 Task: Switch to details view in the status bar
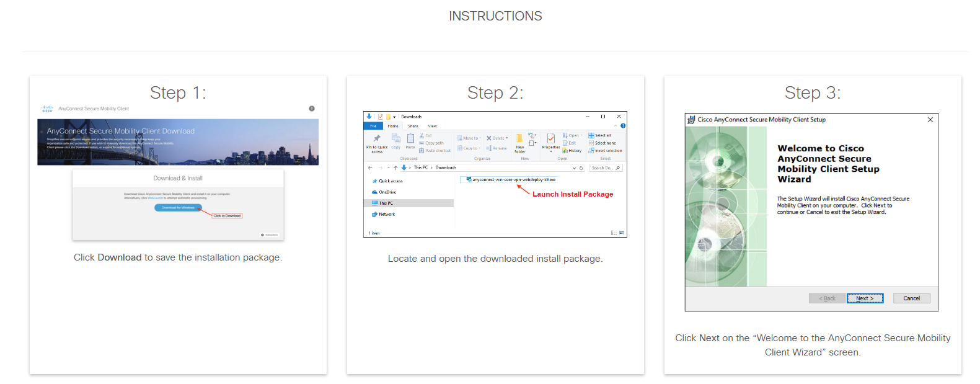614,233
